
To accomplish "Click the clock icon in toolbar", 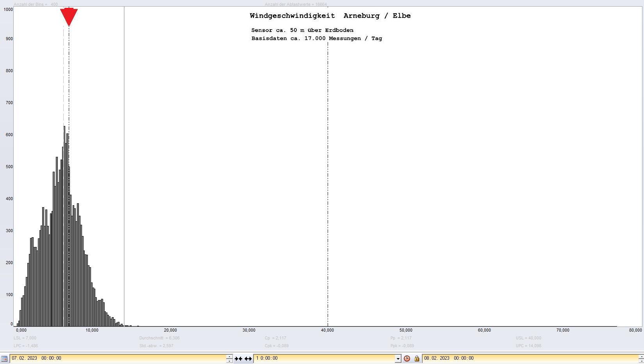I will point(407,359).
